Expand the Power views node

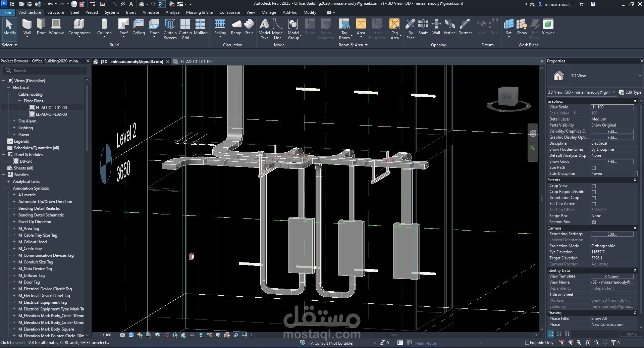[14, 134]
